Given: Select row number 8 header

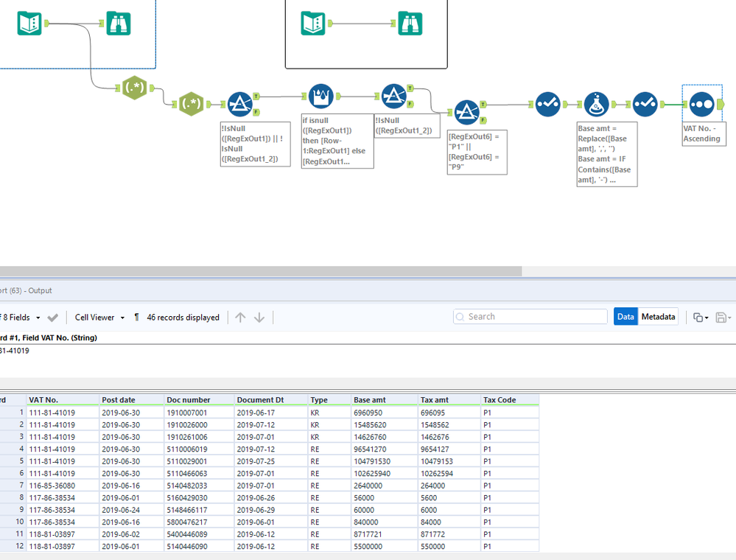Looking at the screenshot, I should 13,497.
